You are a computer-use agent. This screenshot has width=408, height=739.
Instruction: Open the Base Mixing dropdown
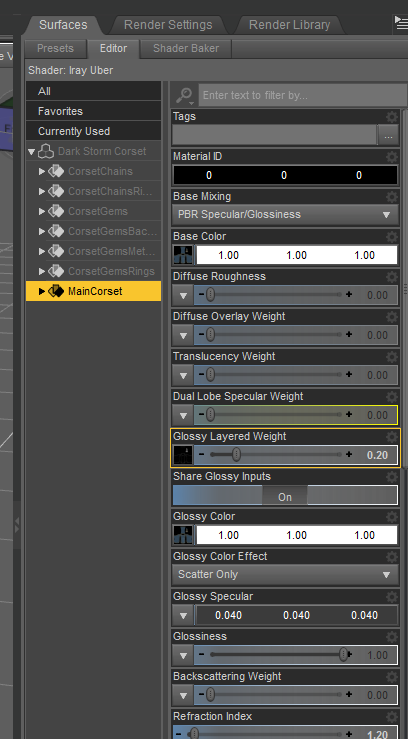click(x=285, y=215)
